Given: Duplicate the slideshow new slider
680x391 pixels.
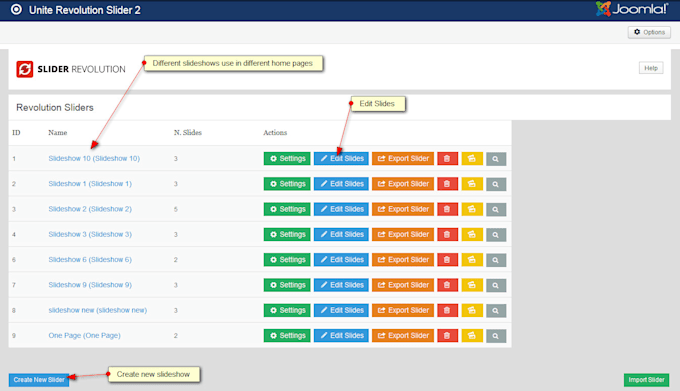Looking at the screenshot, I should pyautogui.click(x=472, y=310).
